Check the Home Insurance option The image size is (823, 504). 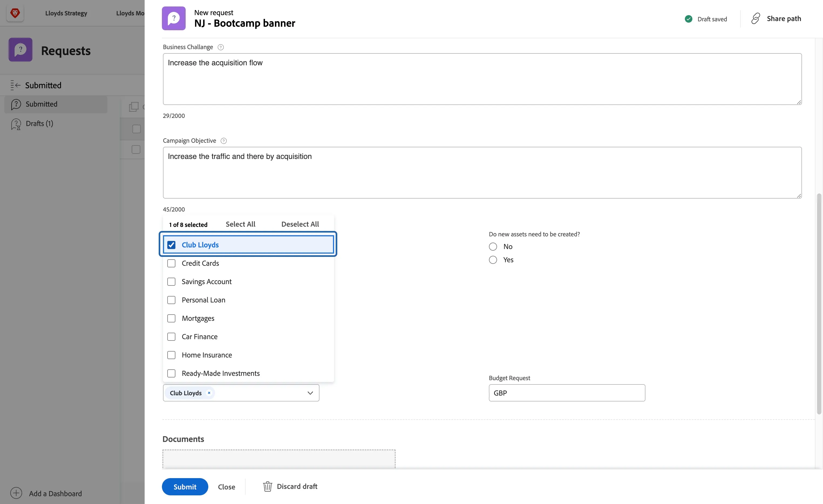(x=171, y=355)
